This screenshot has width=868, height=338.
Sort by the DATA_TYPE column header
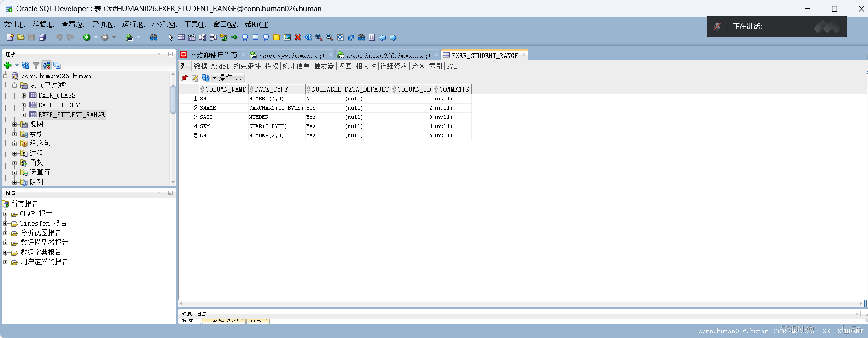coord(277,89)
